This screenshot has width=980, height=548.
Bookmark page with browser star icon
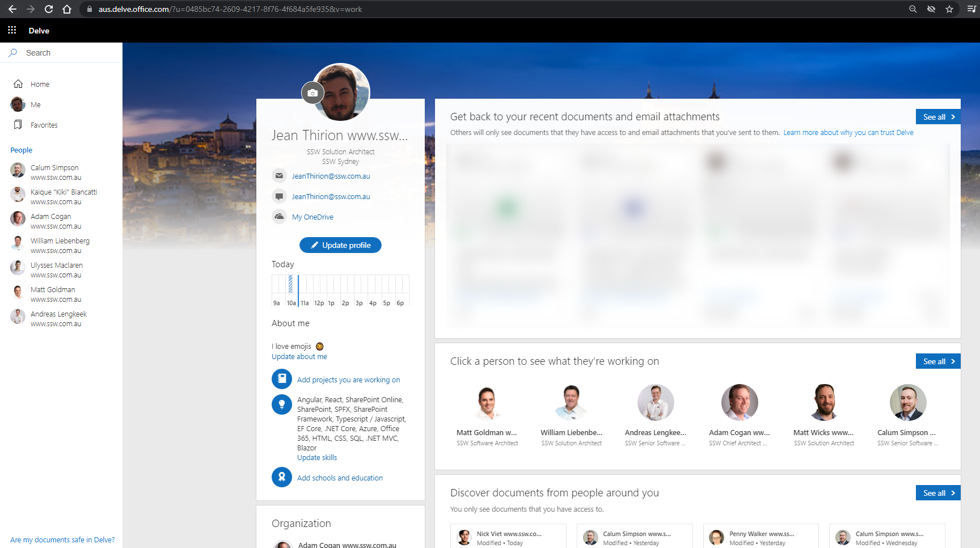click(x=949, y=9)
